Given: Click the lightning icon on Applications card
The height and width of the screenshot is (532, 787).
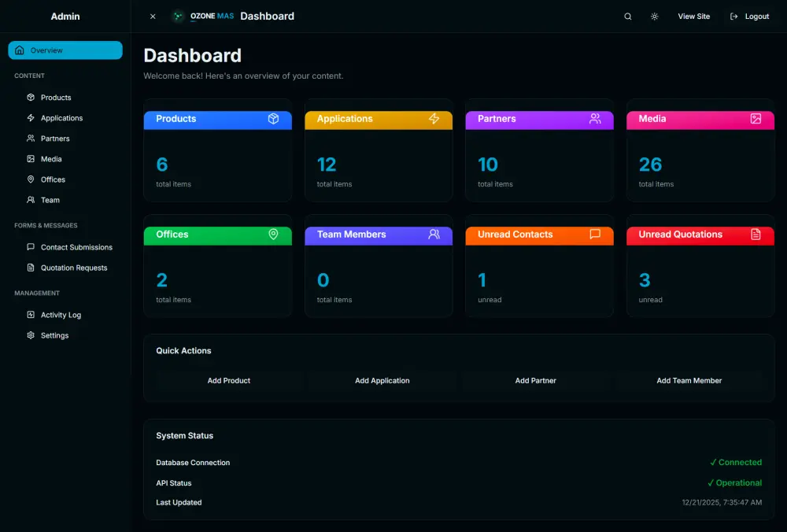Looking at the screenshot, I should (434, 119).
